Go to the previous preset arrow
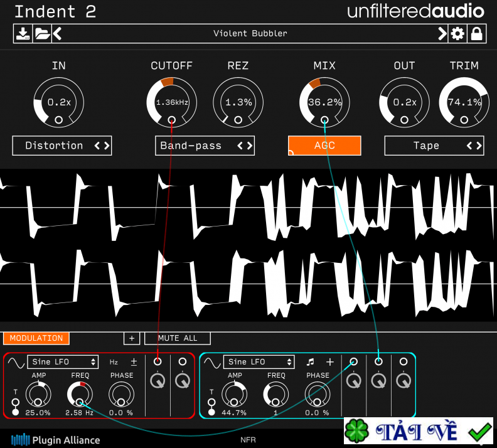This screenshot has height=448, width=497. [57, 34]
